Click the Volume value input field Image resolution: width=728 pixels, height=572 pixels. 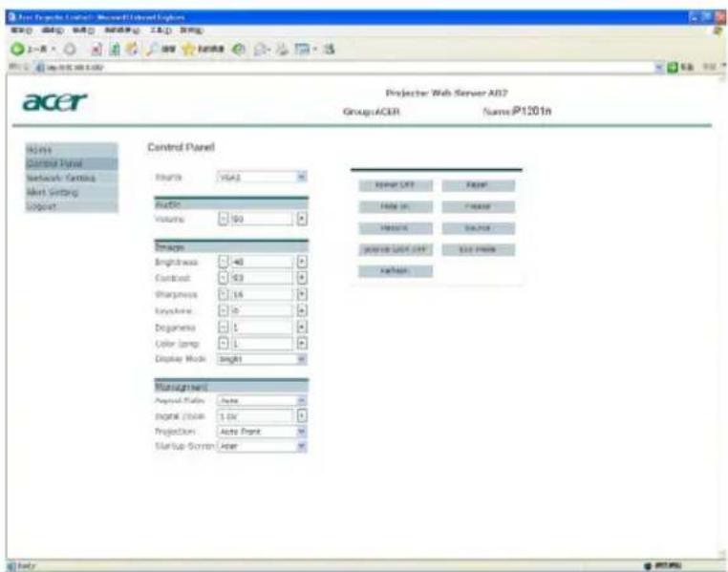pyautogui.click(x=263, y=219)
